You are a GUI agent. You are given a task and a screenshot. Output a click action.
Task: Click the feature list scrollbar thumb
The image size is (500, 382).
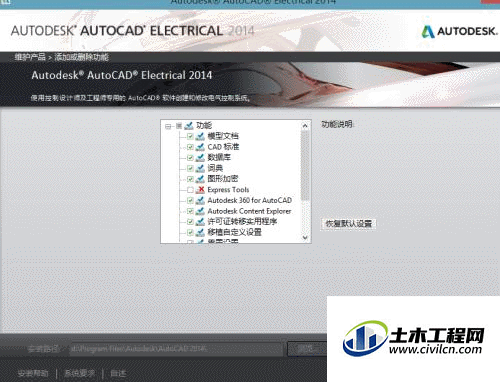[305, 165]
